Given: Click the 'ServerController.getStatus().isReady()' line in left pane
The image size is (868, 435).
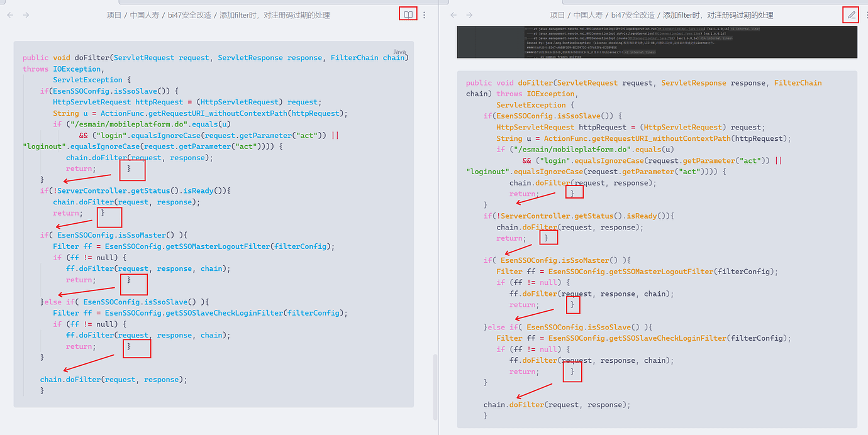Looking at the screenshot, I should (135, 191).
